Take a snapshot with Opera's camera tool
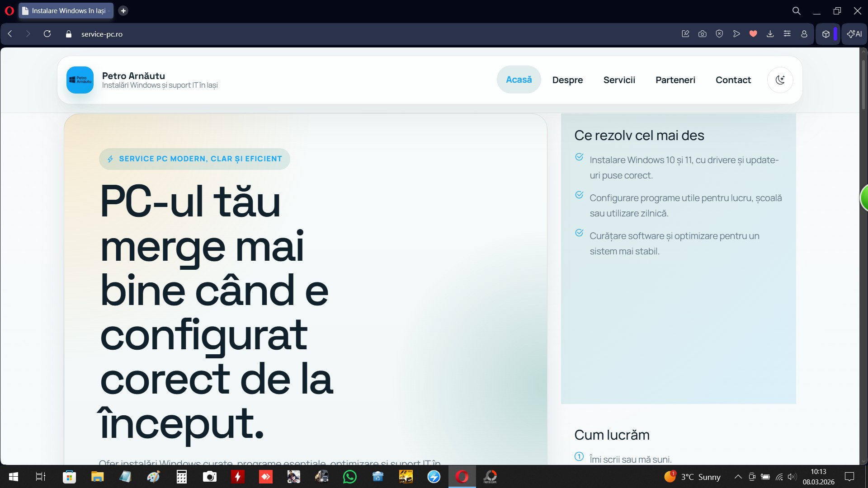 click(x=702, y=34)
